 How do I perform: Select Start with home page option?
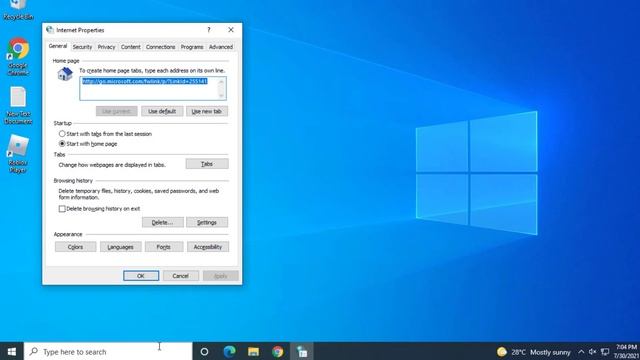point(62,144)
